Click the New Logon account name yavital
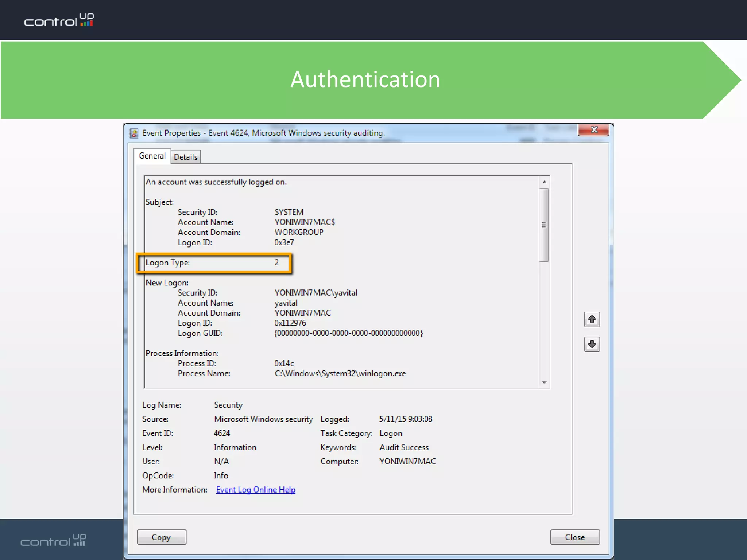The width and height of the screenshot is (747, 560). click(x=286, y=303)
